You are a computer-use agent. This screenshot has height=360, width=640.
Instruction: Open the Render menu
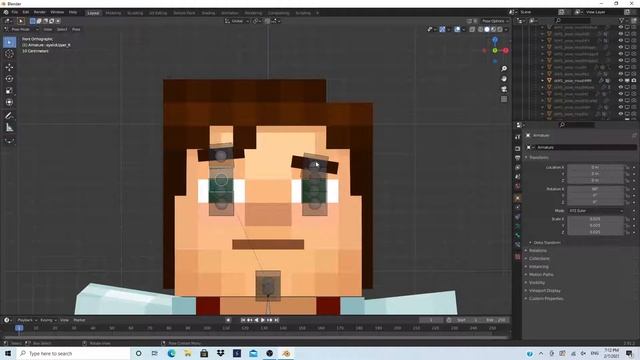point(40,12)
